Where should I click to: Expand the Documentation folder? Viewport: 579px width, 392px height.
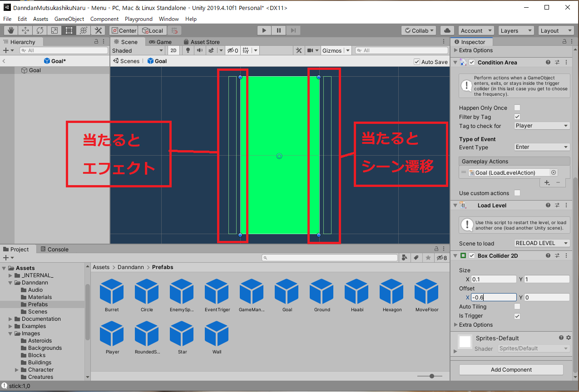11,319
